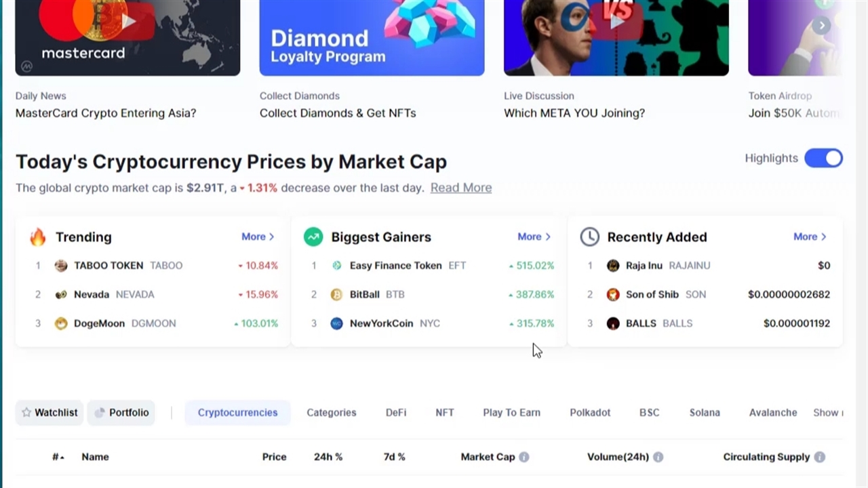Select the Play To Earn tab
The image size is (868, 488).
point(511,412)
